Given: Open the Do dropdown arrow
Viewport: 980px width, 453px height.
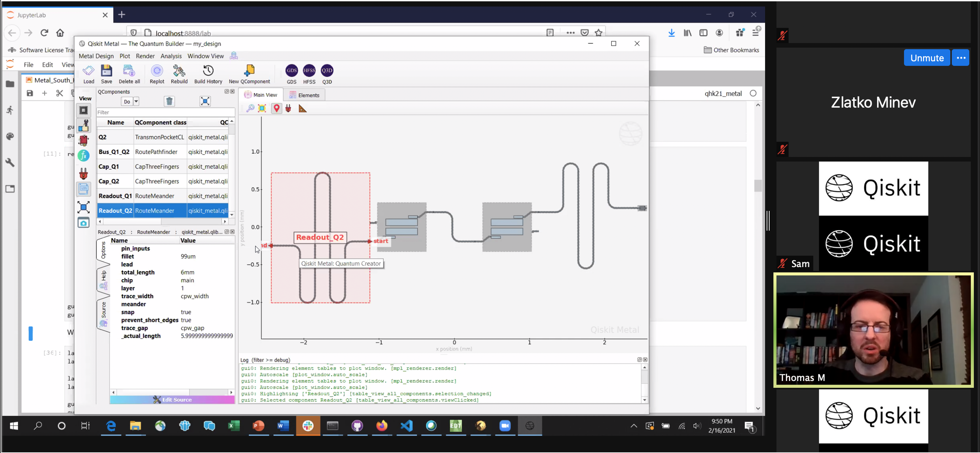Looking at the screenshot, I should 136,101.
